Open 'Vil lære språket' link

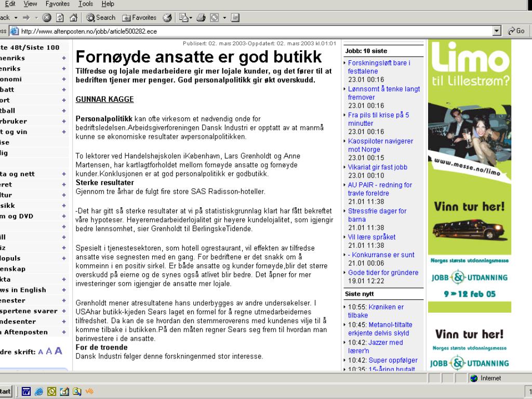pos(371,237)
